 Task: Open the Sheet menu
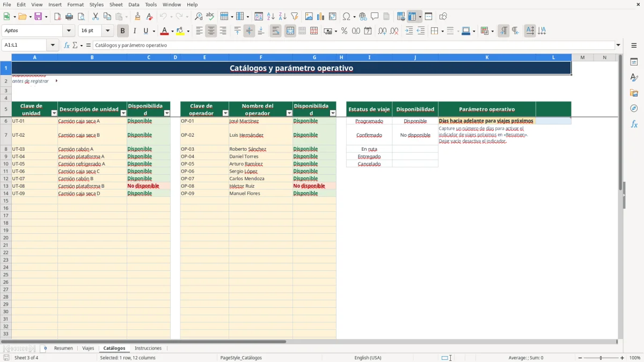pos(116,4)
